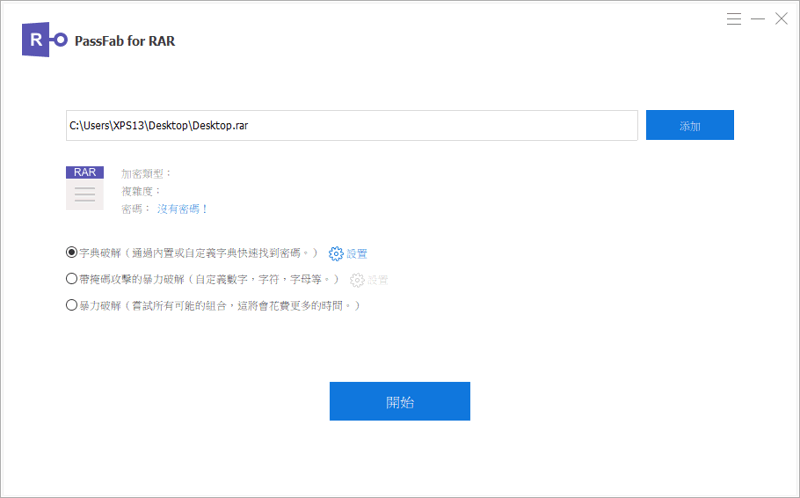Select 帶掩碼攻擊的暴力破解 mask attack option
The image size is (800, 498).
click(71, 279)
